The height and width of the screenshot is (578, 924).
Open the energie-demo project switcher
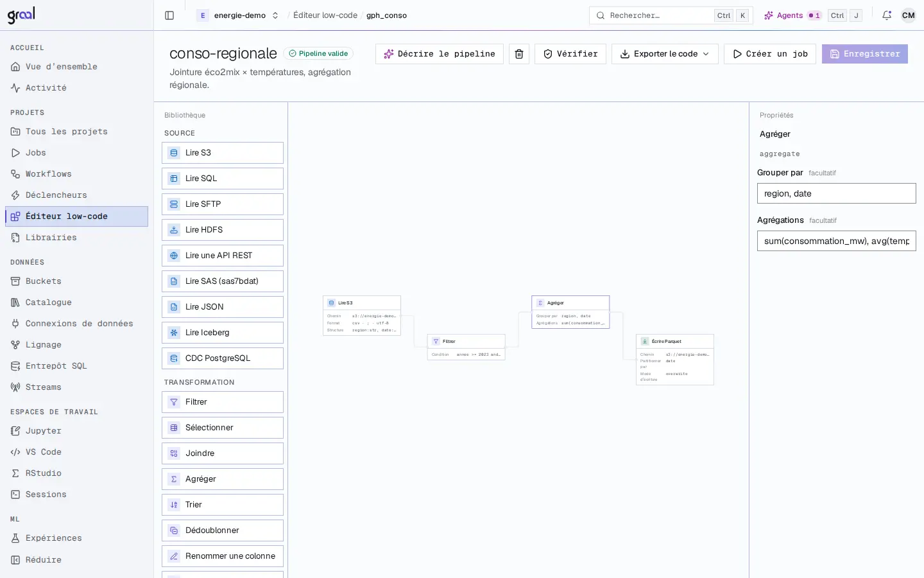(x=239, y=15)
